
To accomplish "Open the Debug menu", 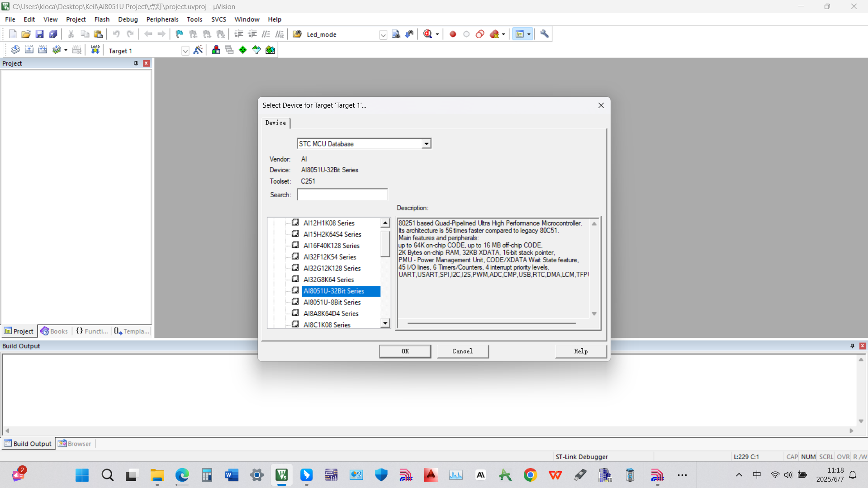I will (128, 19).
